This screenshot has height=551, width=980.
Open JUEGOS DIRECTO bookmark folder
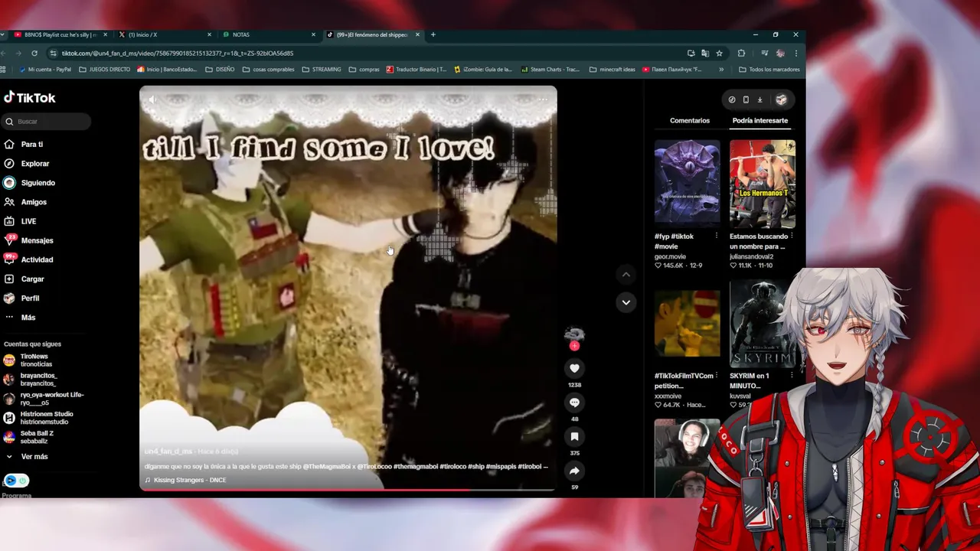[105, 70]
